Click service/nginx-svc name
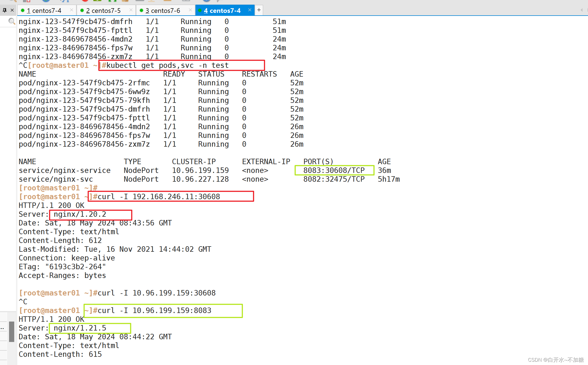588x365 pixels. click(x=56, y=179)
